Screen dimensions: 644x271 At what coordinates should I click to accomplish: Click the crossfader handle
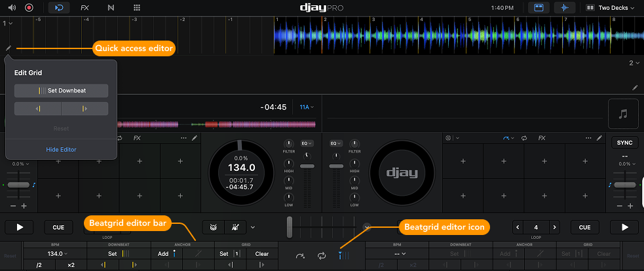click(290, 226)
